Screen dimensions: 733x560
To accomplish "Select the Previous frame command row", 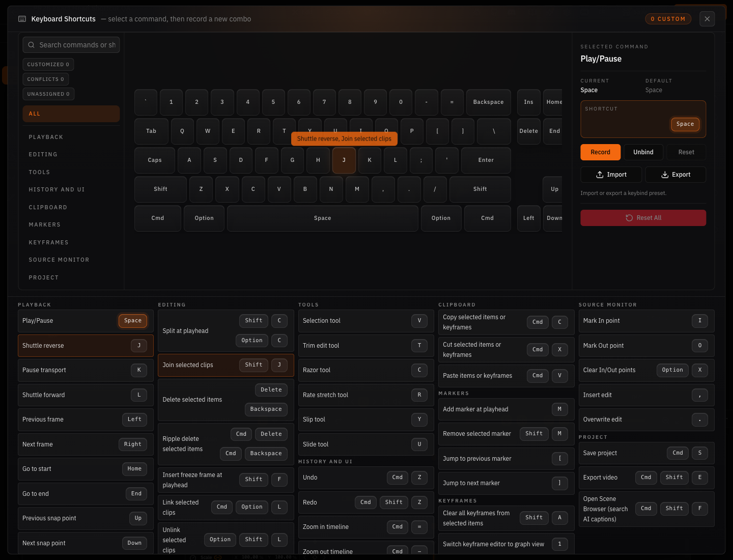I will [x=86, y=419].
